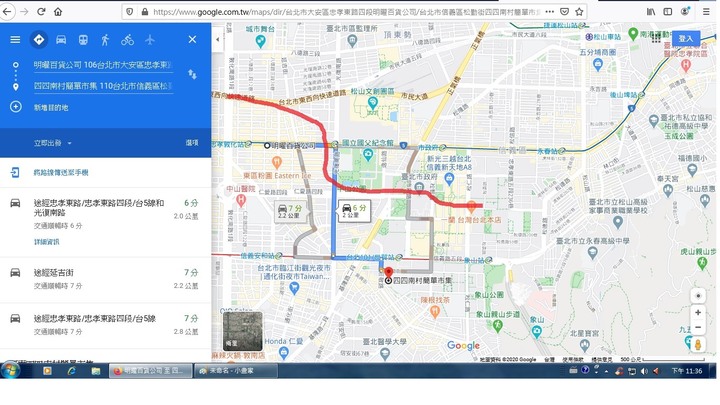Switch to satellite view thumbnail
Viewport: 720px width, 405px height.
[x=242, y=331]
